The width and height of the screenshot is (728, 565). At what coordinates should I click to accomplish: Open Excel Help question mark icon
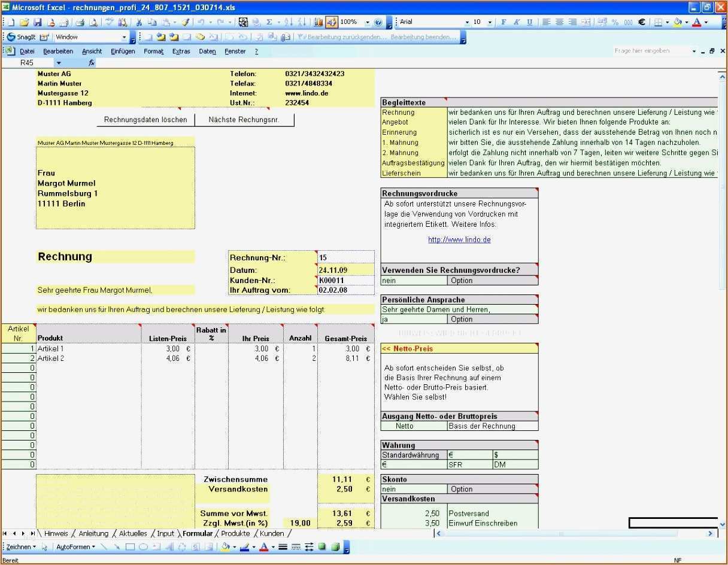[378, 22]
